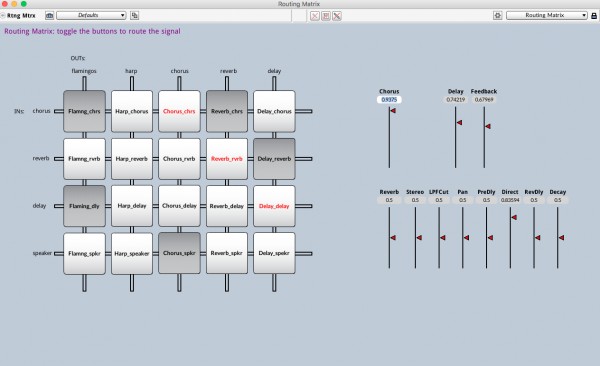Click the Reverb_delay matrix button
The image size is (600, 366).
pyautogui.click(x=227, y=206)
